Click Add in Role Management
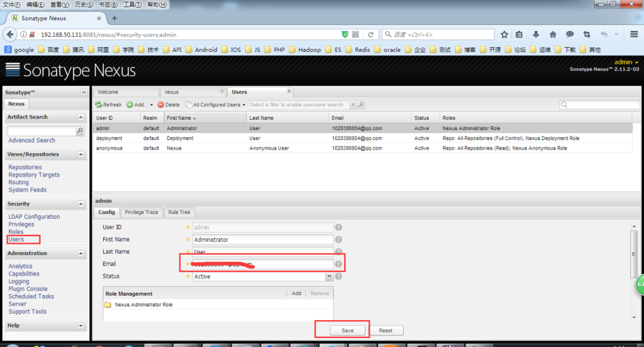The width and height of the screenshot is (644, 347). 296,293
